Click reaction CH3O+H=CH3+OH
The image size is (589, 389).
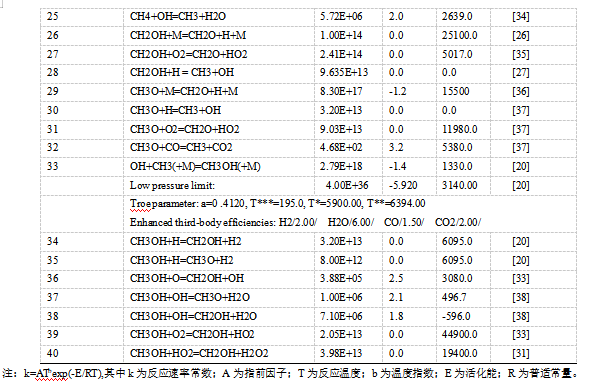coord(175,110)
